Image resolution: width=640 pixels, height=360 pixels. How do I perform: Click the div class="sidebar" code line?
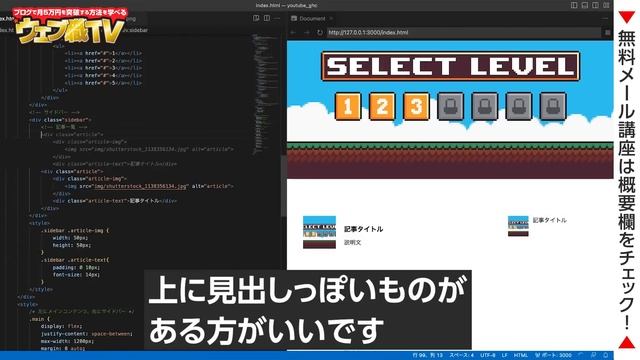[x=61, y=120]
